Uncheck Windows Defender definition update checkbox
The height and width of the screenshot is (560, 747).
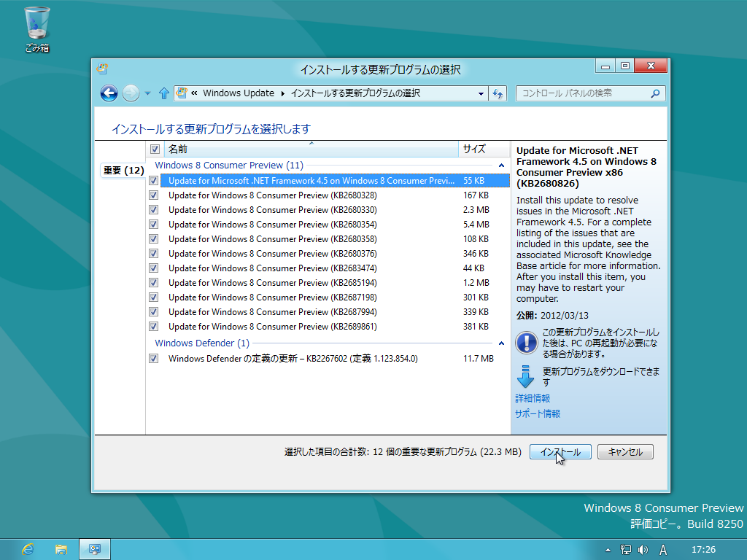click(x=153, y=359)
